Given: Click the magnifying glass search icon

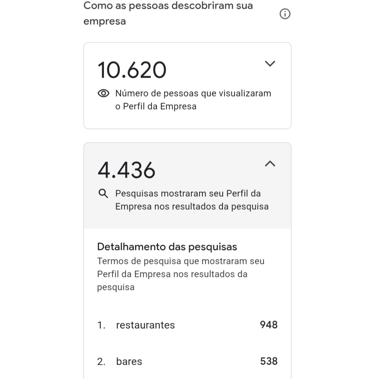Looking at the screenshot, I should tap(103, 193).
